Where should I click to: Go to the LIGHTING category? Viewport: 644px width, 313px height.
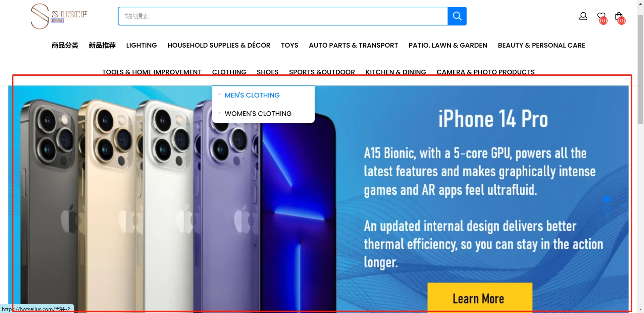coord(142,45)
